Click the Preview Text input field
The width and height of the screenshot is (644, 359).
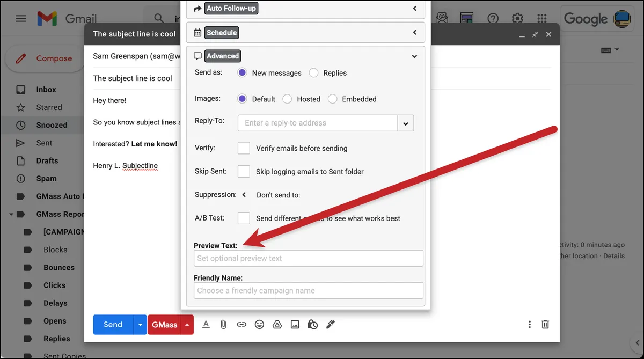coord(309,258)
